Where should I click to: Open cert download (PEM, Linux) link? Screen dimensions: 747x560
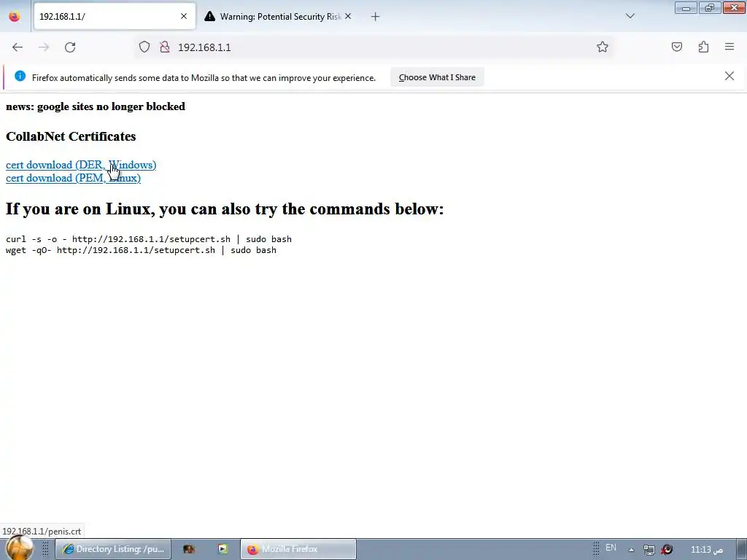[x=74, y=178]
